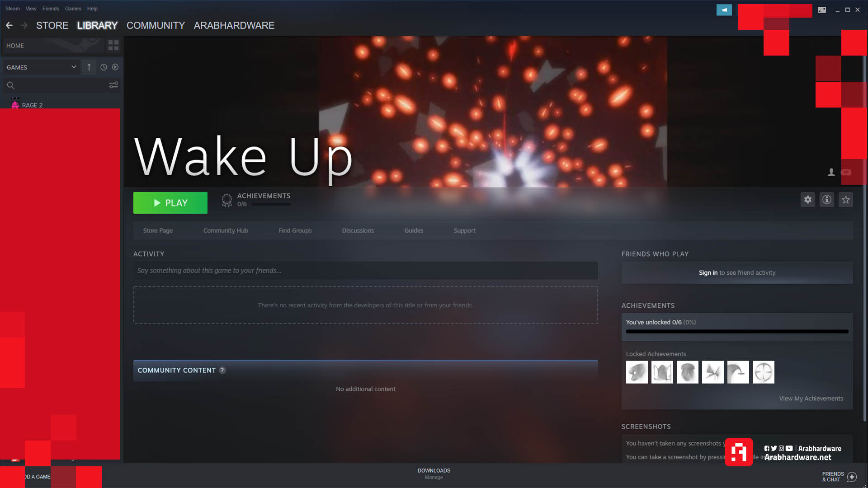Open the first locked achievement thumbnail
Screen dimensions: 868x488
click(x=637, y=372)
